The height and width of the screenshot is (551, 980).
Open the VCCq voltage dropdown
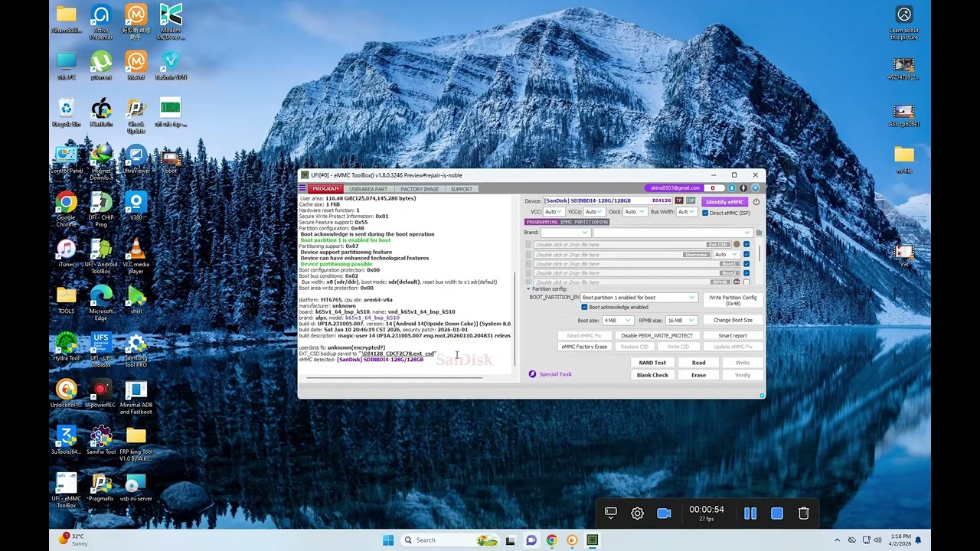click(x=594, y=212)
